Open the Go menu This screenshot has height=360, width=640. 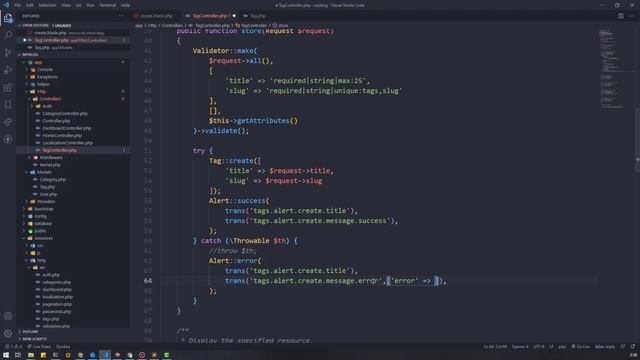78,5
